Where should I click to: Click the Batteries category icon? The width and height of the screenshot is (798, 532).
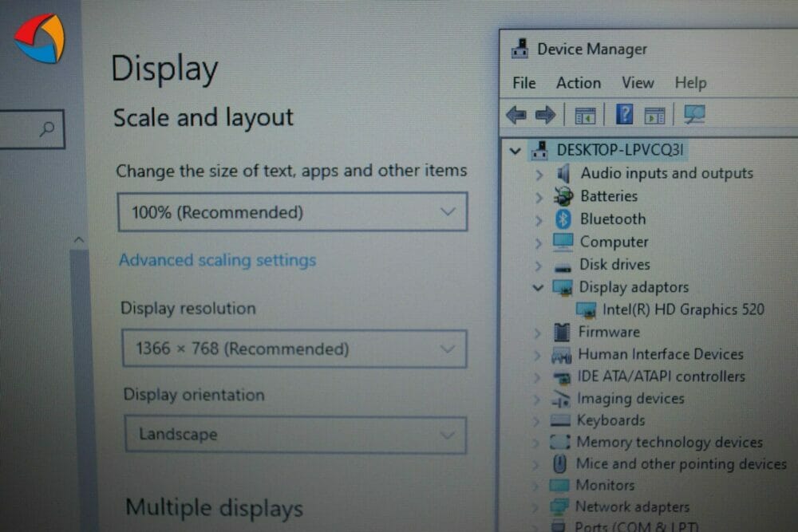point(563,196)
